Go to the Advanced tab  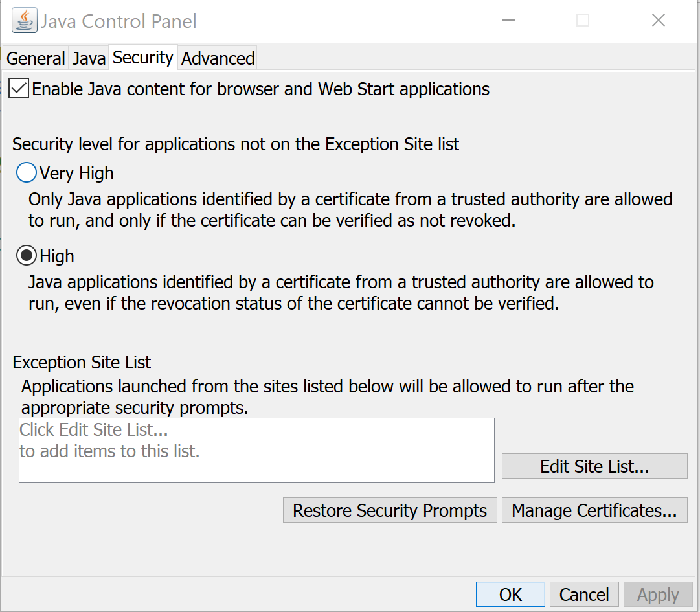click(x=218, y=58)
